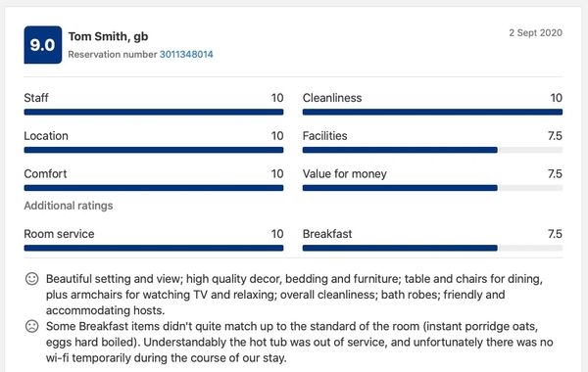Click the positive review comment text

pos(294,295)
